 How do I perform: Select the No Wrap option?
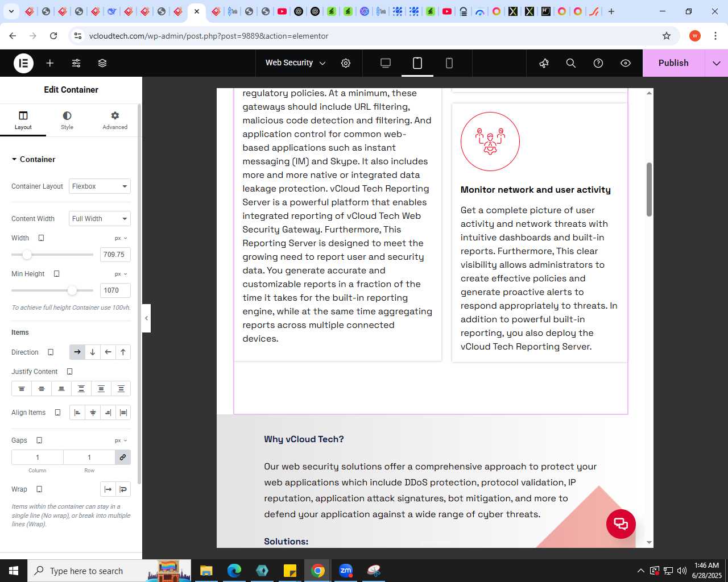tap(108, 489)
